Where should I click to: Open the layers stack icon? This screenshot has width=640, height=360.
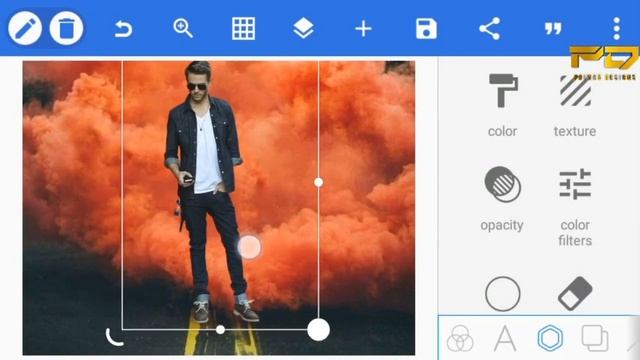[303, 29]
